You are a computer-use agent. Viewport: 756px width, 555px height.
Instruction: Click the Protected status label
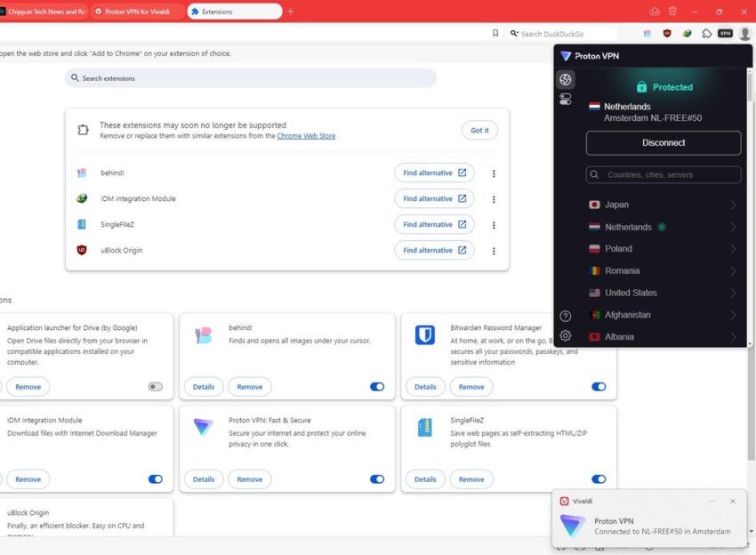pos(672,87)
